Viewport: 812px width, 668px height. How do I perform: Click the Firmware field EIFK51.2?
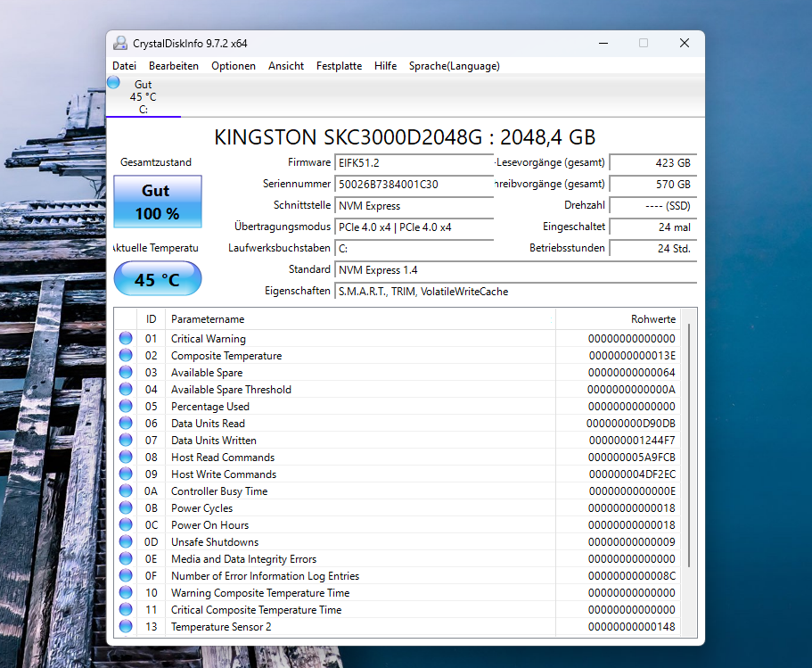[x=414, y=162]
